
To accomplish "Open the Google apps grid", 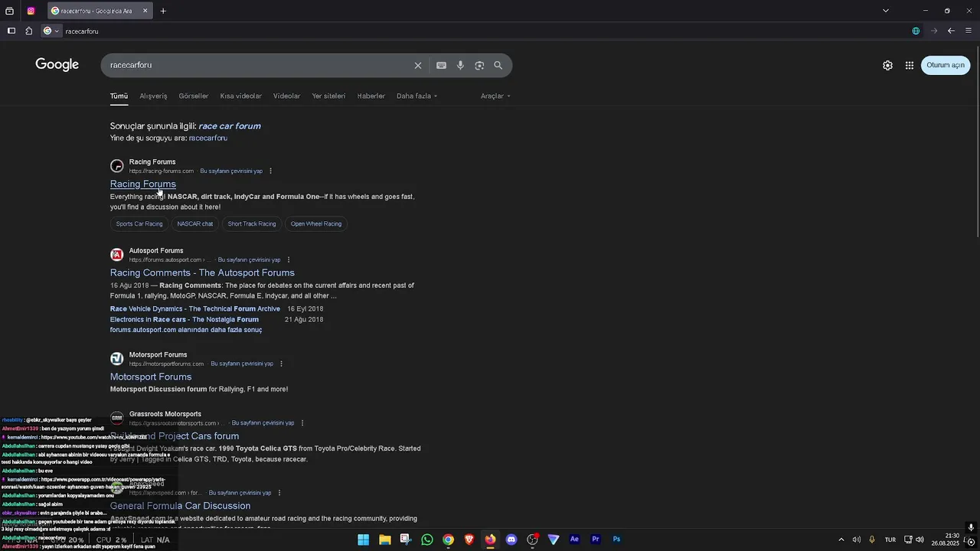I will pos(910,65).
